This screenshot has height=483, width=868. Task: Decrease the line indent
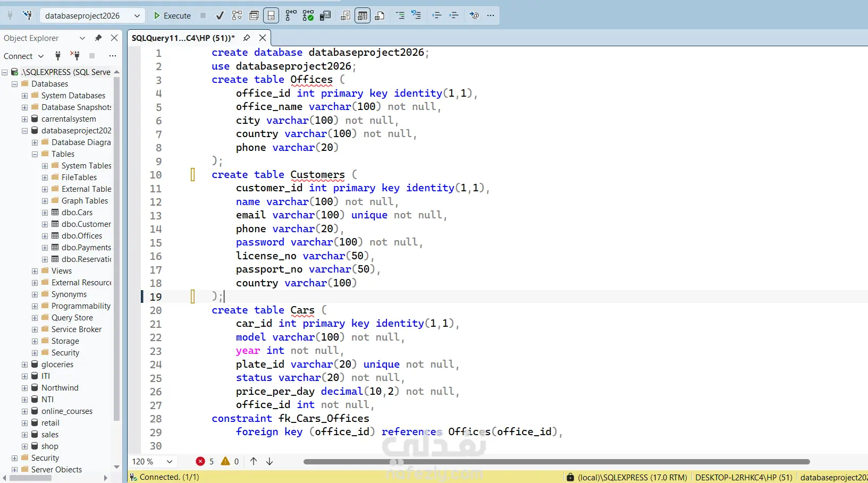click(437, 15)
